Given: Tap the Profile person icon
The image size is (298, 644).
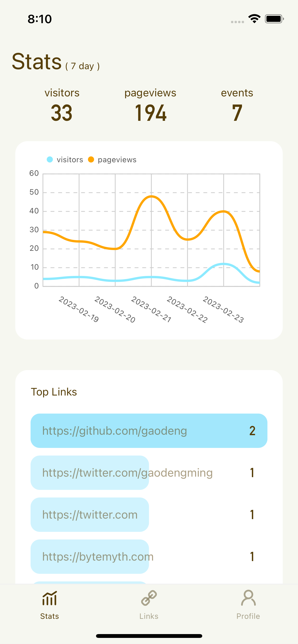Looking at the screenshot, I should click(248, 598).
